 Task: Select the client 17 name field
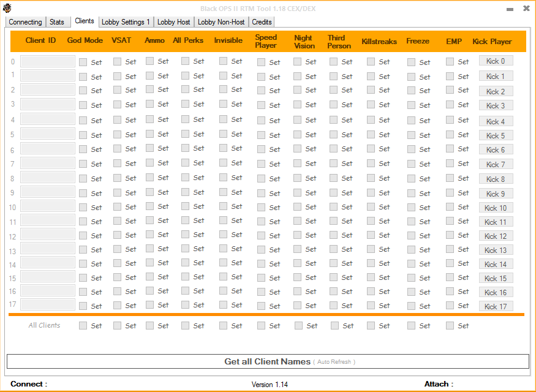[48, 304]
